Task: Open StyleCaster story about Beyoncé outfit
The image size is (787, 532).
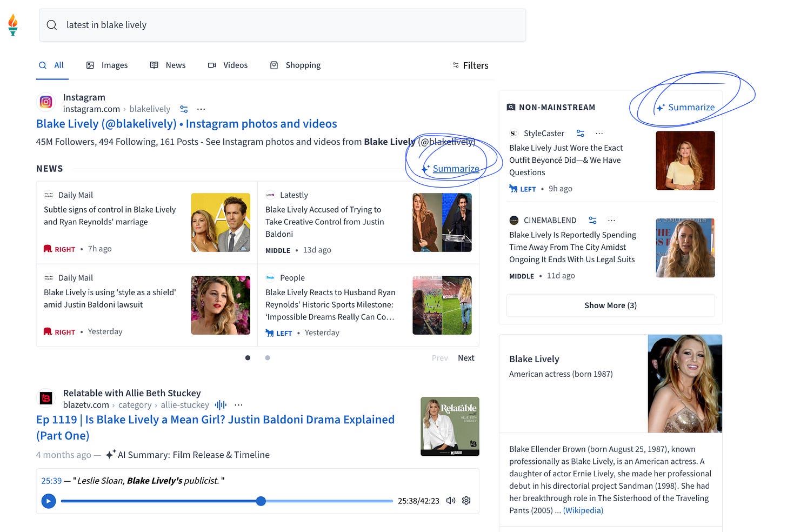Action: [566, 160]
